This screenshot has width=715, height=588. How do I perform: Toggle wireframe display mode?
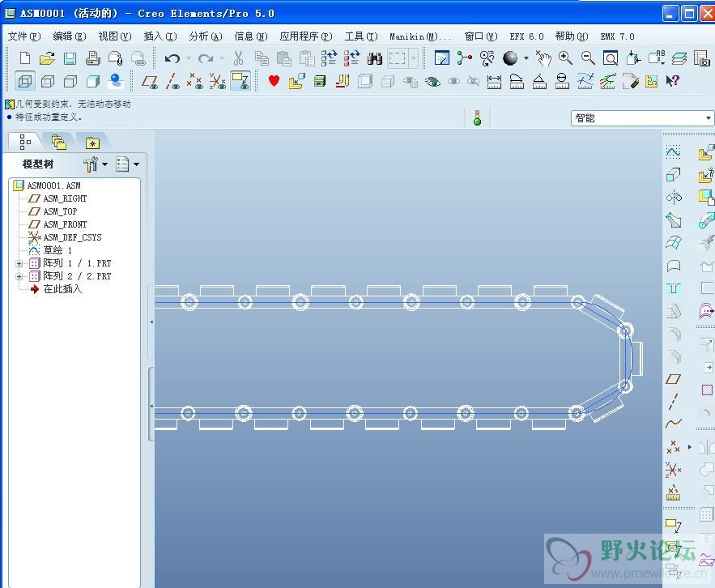[25, 81]
